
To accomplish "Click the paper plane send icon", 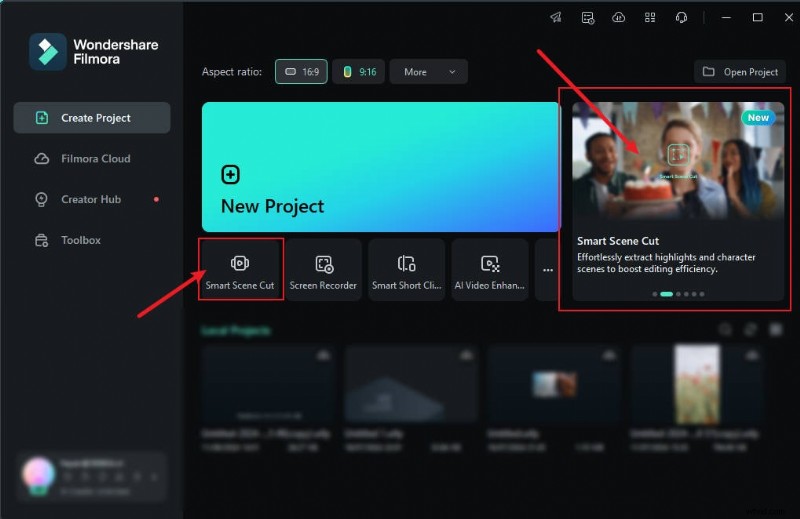I will click(556, 17).
